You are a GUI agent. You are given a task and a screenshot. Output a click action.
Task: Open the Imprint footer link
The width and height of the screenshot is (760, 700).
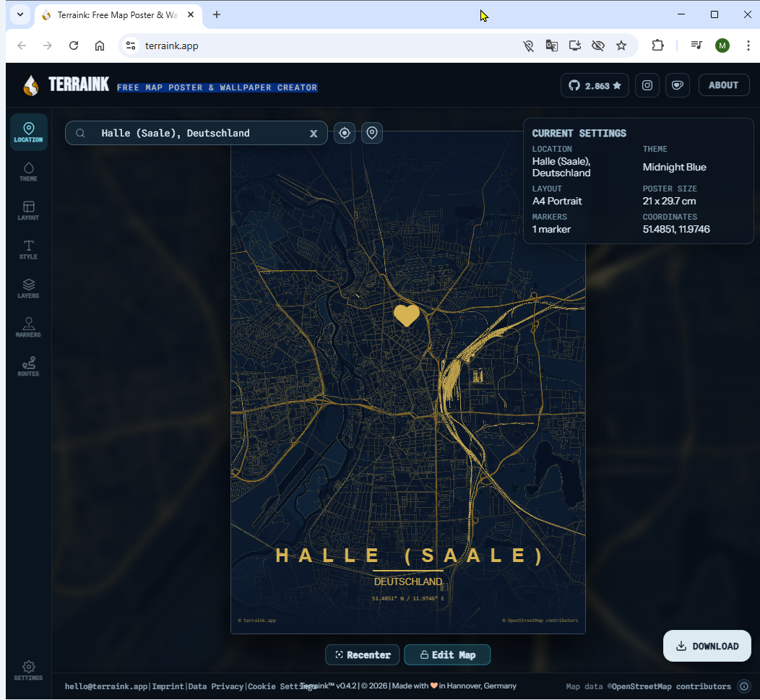pos(168,686)
